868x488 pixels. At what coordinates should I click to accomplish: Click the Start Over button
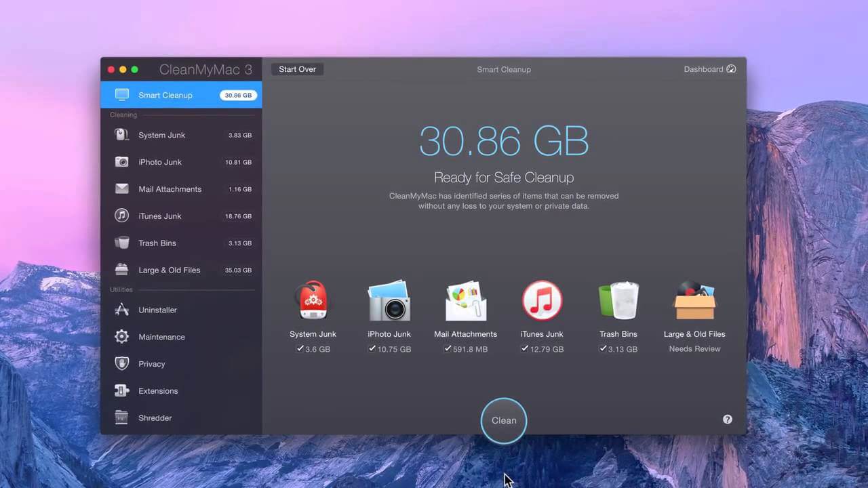click(x=297, y=69)
